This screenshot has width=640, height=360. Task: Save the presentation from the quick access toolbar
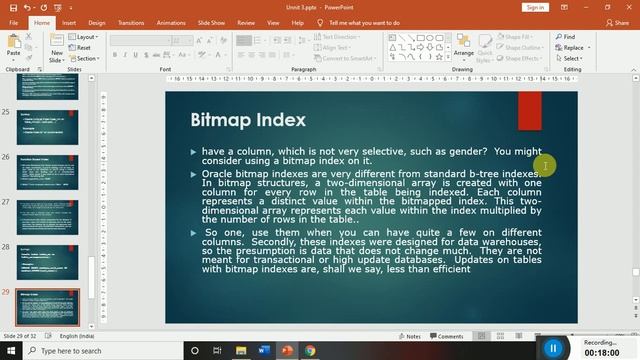13,8
